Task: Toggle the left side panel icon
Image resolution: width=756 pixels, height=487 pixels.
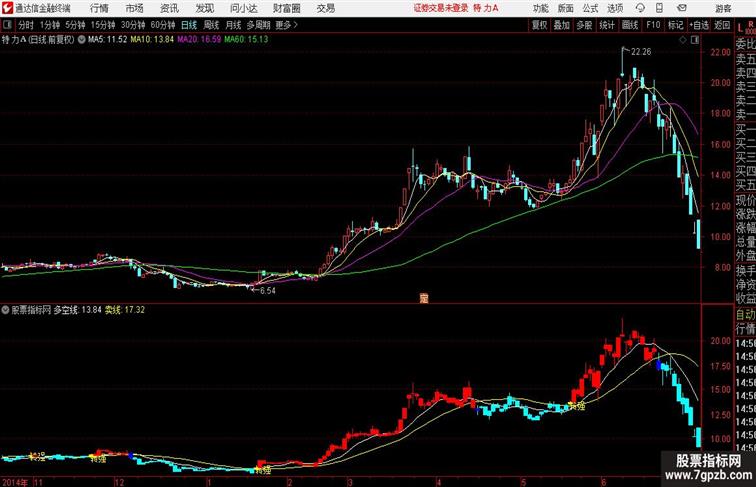Action: (x=7, y=25)
